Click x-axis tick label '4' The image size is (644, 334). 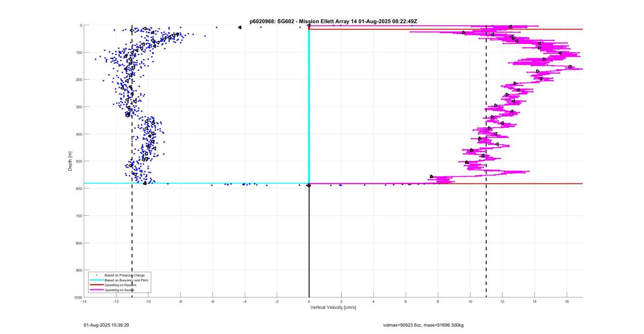tap(374, 301)
